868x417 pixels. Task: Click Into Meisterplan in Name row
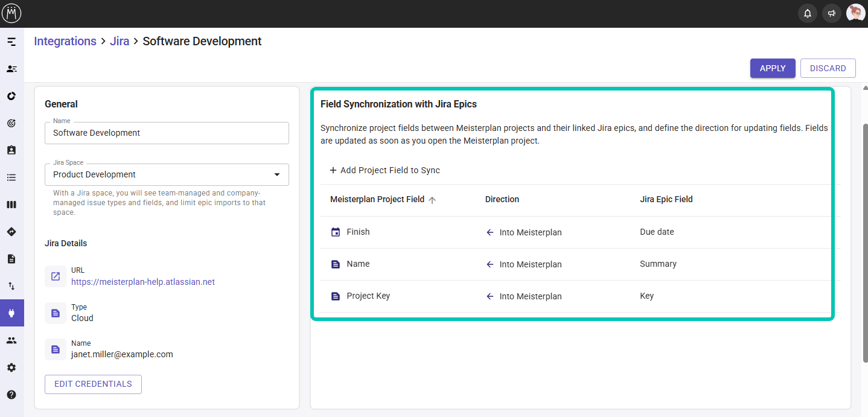click(531, 264)
